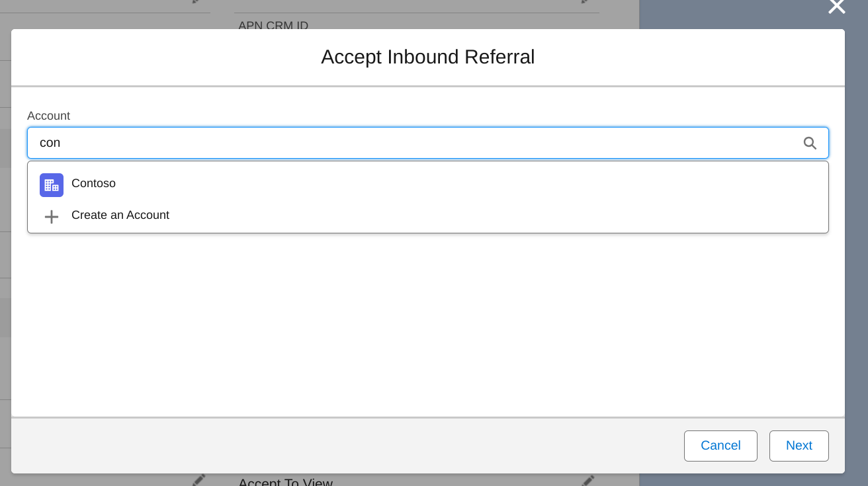Close the Accept Inbound Referral modal with X

pyautogui.click(x=836, y=7)
